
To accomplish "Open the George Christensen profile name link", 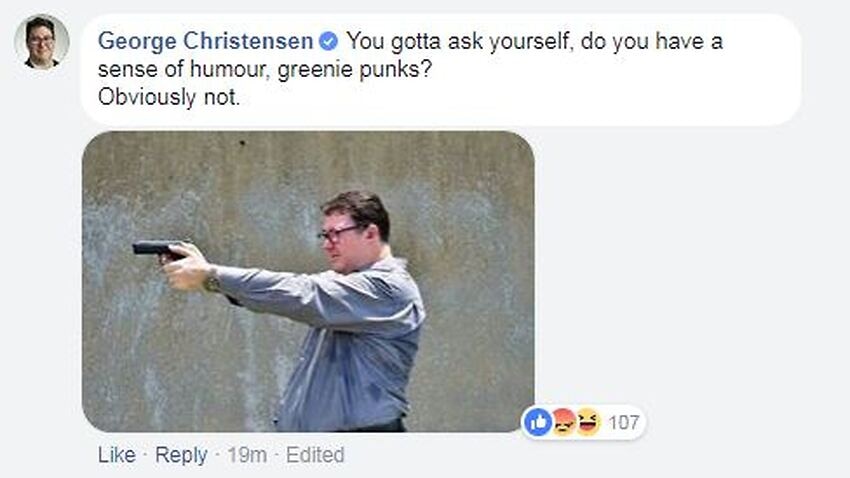I will (x=205, y=41).
